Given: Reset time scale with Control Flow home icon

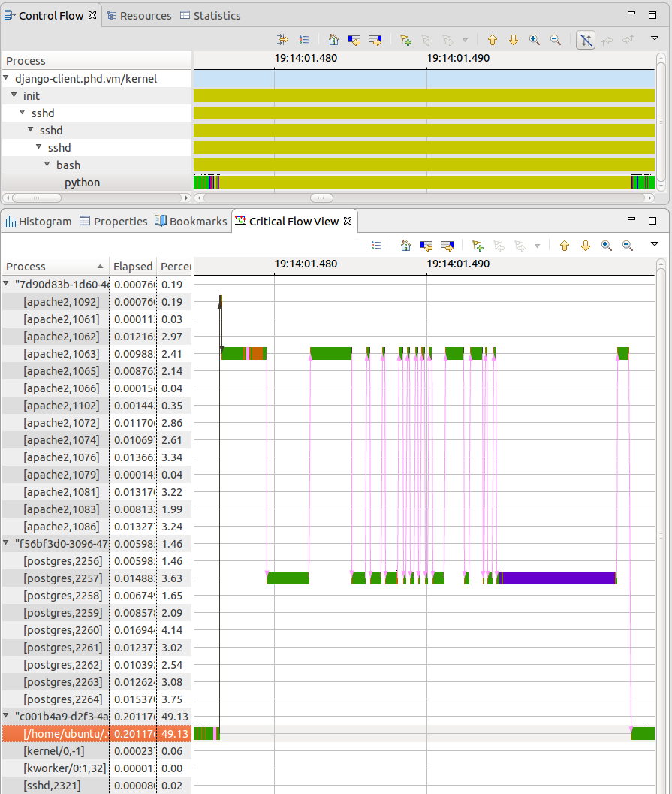Looking at the screenshot, I should (x=333, y=40).
